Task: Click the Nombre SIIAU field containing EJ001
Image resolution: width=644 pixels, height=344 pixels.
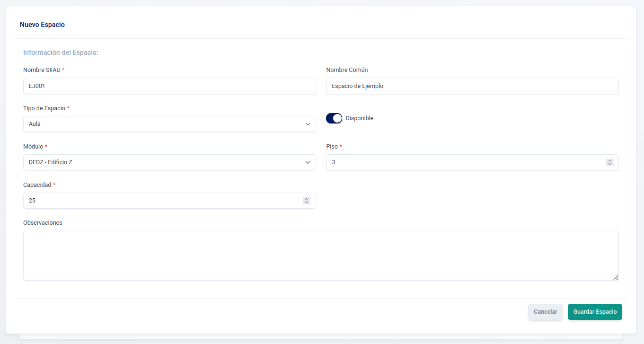Action: (169, 86)
